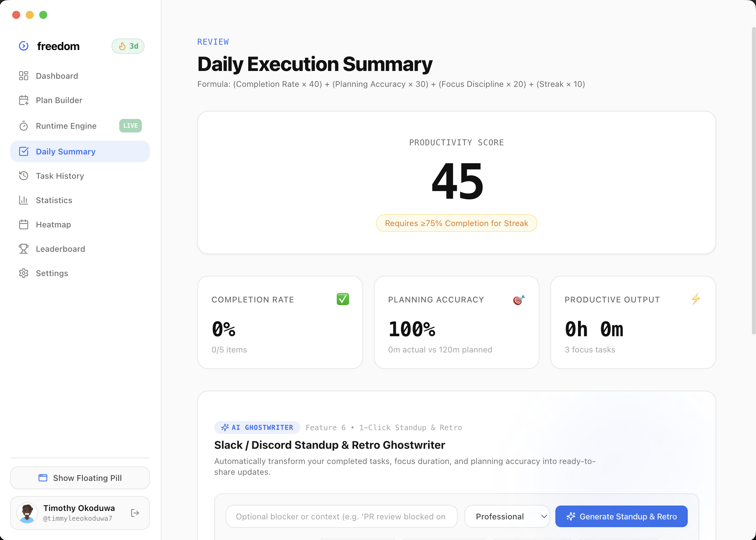This screenshot has width=756, height=540.
Task: Click Timothy Okoduwa's avatar picture
Action: click(27, 513)
